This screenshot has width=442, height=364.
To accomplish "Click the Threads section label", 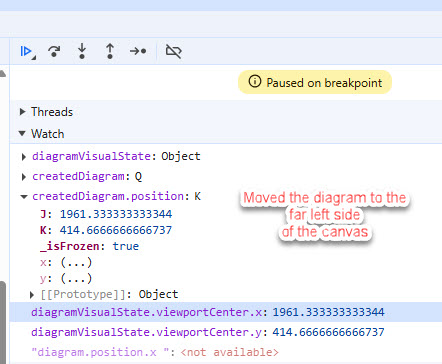I will (52, 112).
